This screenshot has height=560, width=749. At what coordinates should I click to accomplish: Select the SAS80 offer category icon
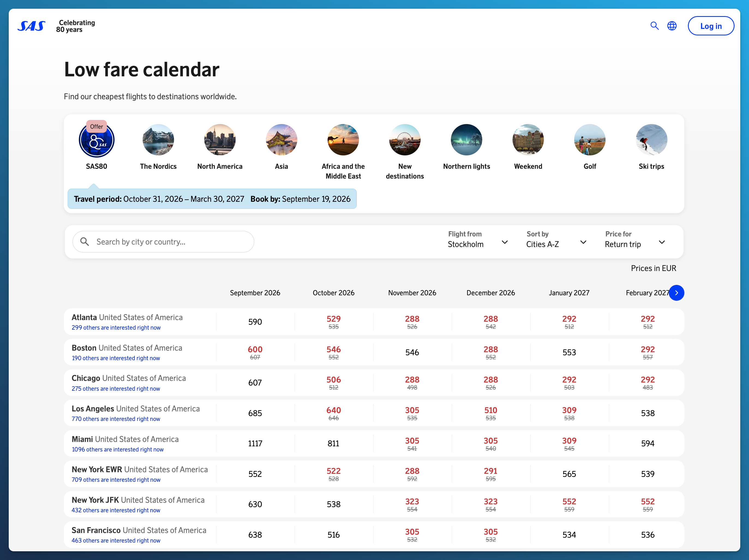[x=97, y=140]
